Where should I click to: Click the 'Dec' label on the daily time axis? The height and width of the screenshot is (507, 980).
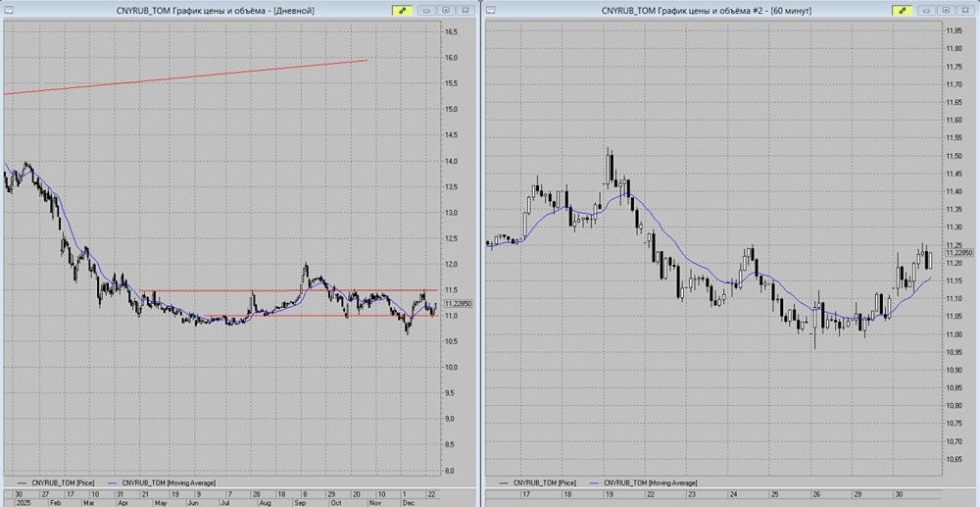coord(409,502)
